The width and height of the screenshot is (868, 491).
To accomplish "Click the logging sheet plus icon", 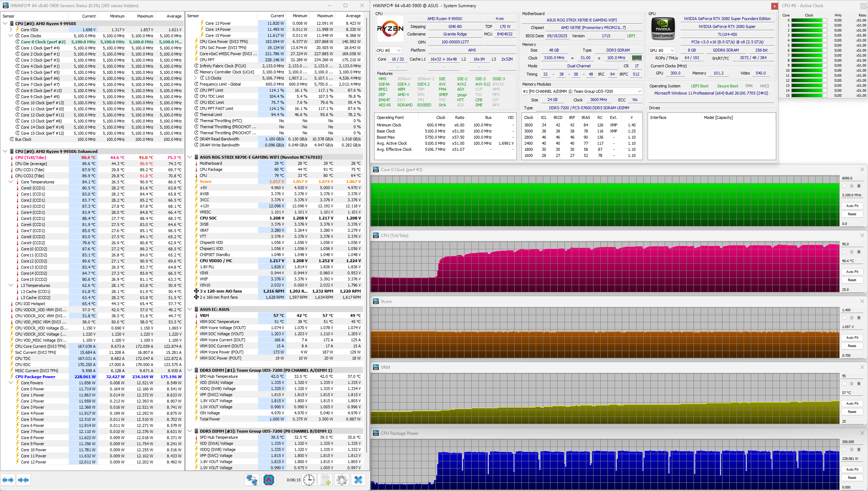I will coord(325,480).
